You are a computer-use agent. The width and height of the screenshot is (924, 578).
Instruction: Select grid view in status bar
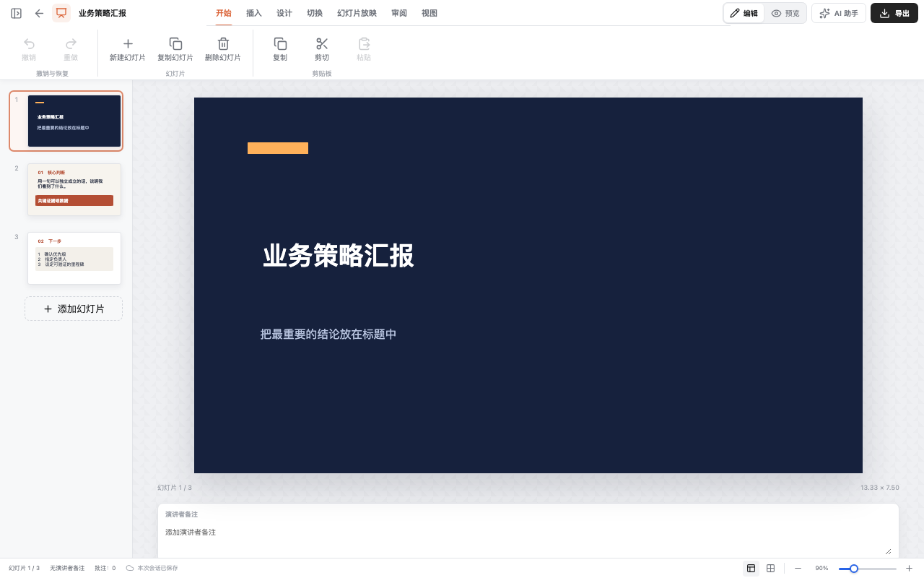click(770, 568)
